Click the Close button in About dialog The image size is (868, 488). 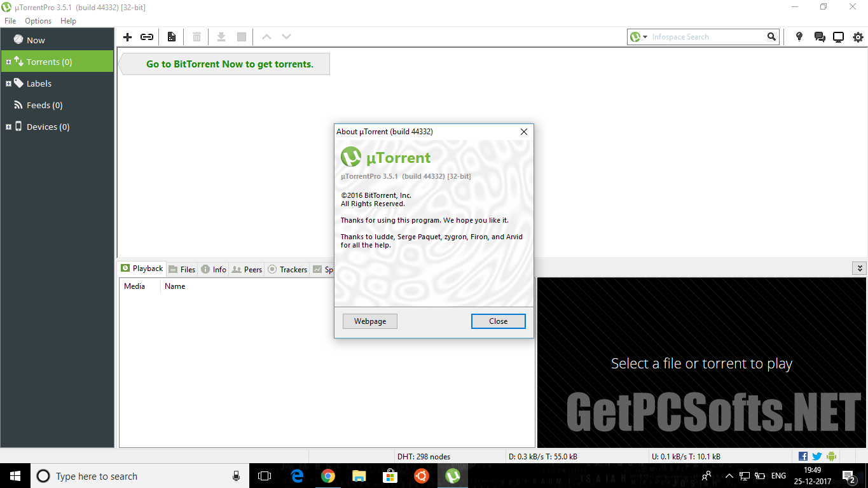point(499,321)
